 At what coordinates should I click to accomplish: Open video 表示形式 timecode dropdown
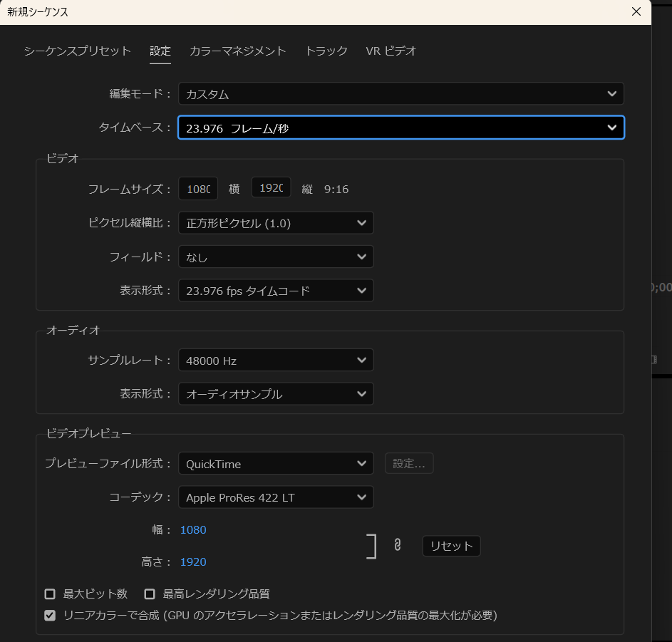click(x=276, y=291)
